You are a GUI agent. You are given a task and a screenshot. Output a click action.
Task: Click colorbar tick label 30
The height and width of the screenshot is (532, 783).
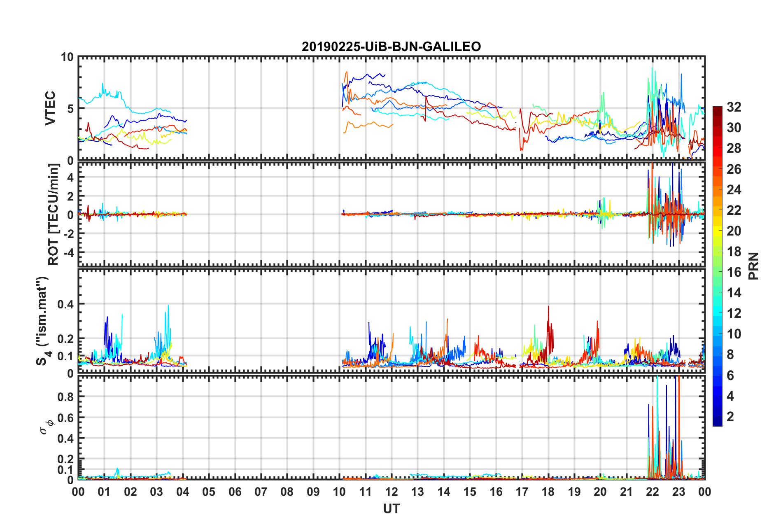point(734,128)
